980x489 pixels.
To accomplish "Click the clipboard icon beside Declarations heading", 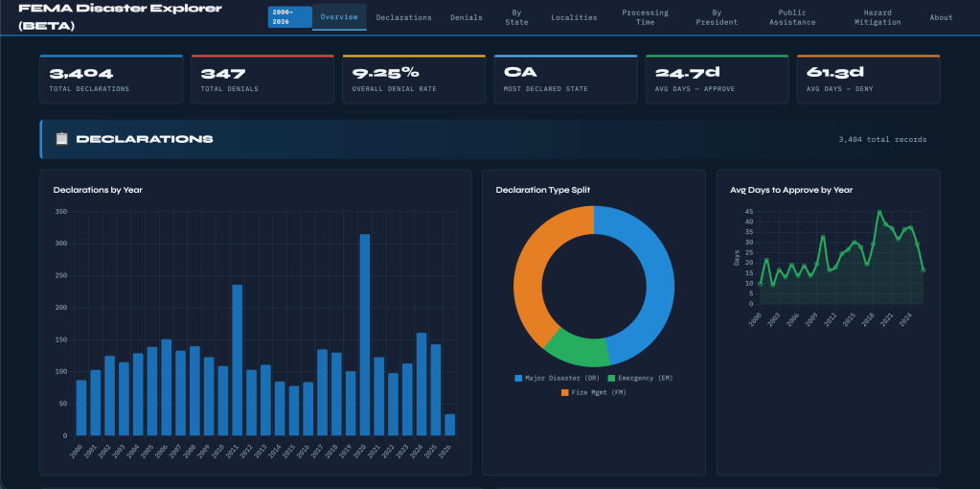I will [x=61, y=139].
